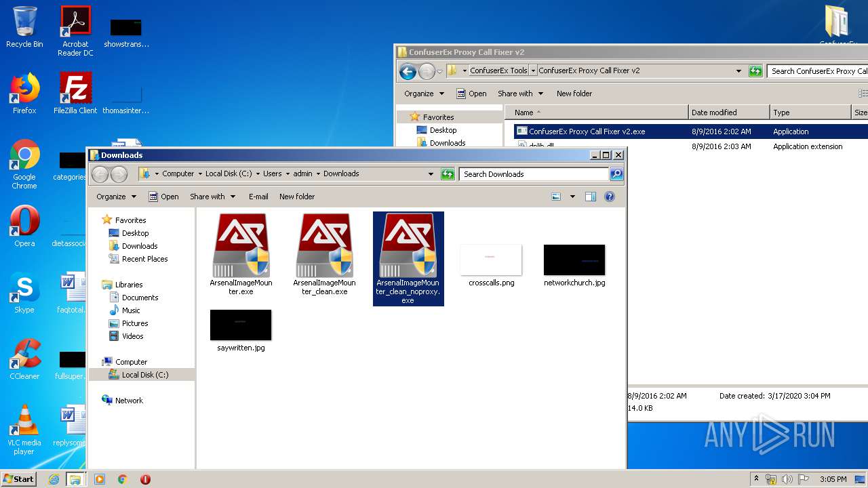Open Organize menu in ConfuserEx window
Image resolution: width=868 pixels, height=488 pixels.
(x=424, y=94)
